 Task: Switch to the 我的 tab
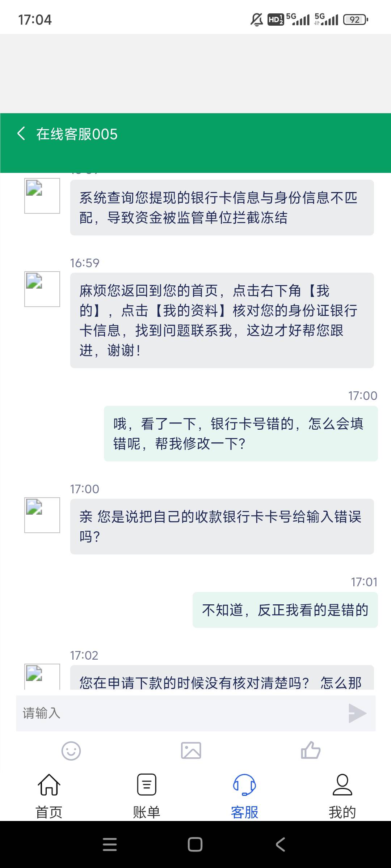pos(342,796)
